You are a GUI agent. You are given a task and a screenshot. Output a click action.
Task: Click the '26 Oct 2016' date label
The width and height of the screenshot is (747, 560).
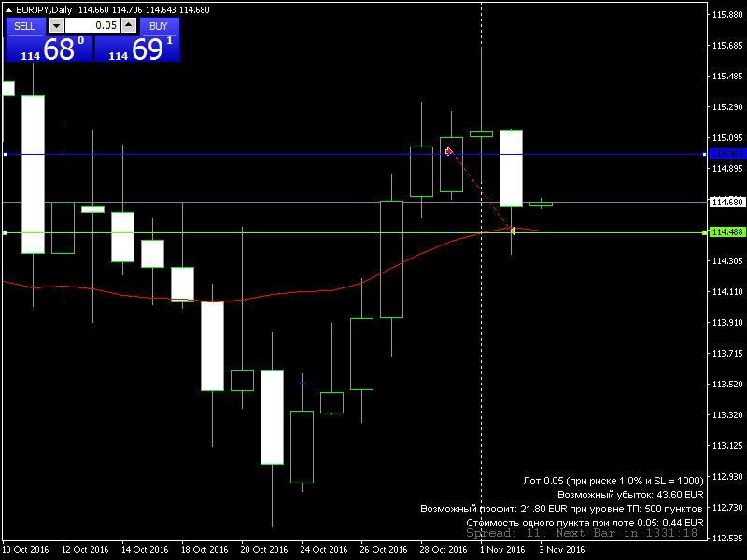coord(384,549)
